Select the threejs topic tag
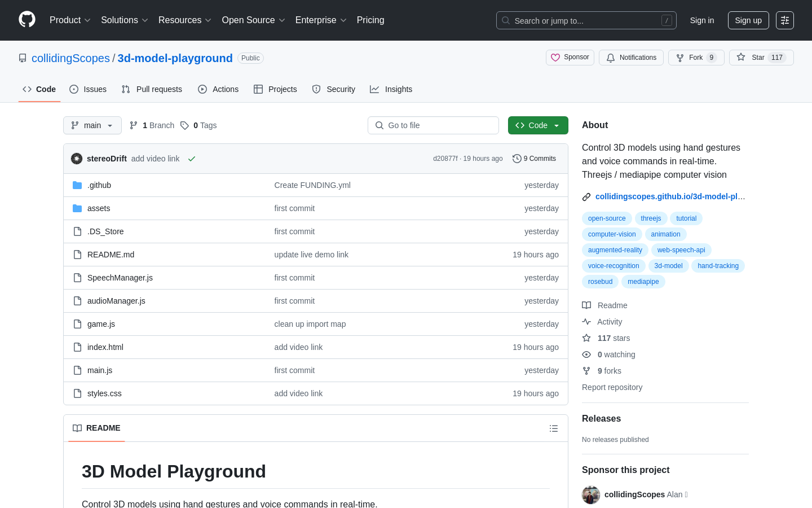 click(651, 218)
